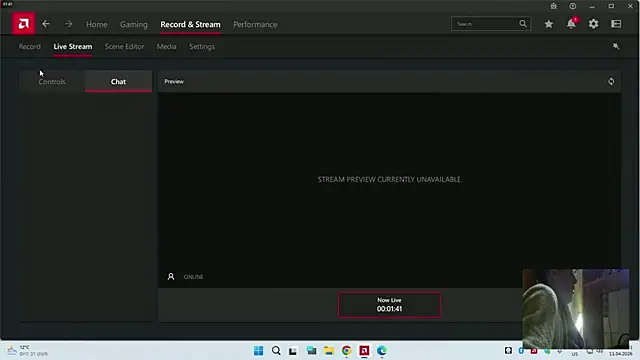Open the Settings sub-tab
Screen dimensions: 640x360
coord(202,47)
